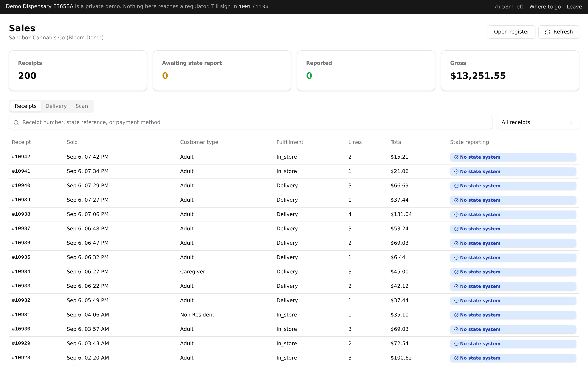Screen dimensions: 588x368
Task: Click check icon in receipt #10937 status badge
Action: (x=456, y=229)
